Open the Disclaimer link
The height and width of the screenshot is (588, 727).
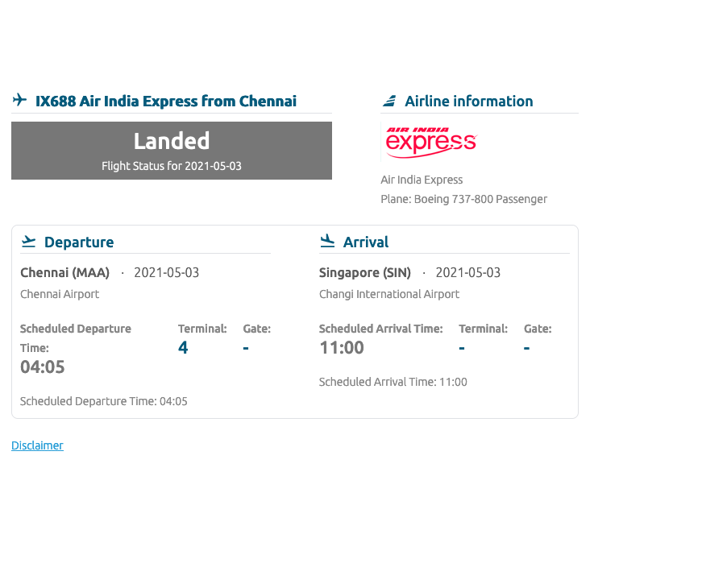[x=37, y=445]
